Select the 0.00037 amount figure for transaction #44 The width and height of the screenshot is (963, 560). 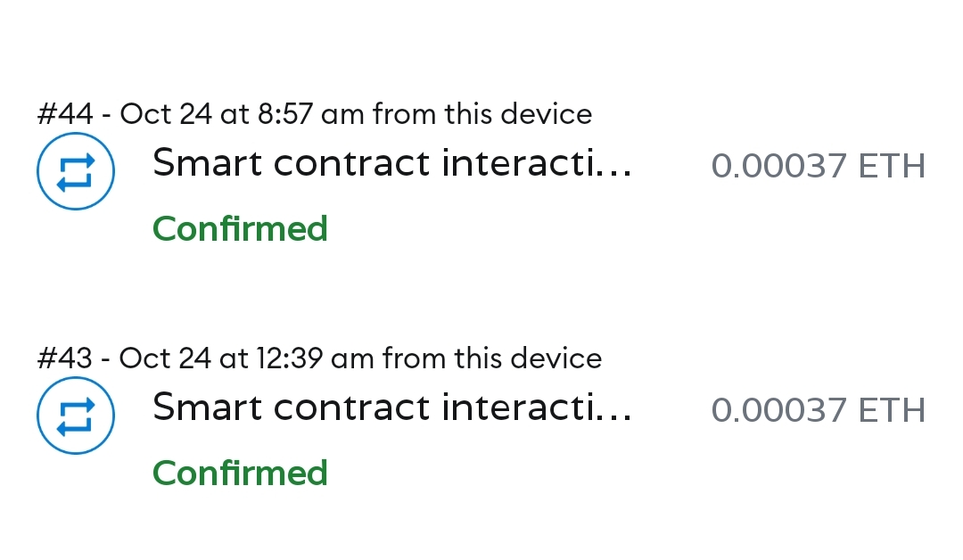pyautogui.click(x=778, y=166)
